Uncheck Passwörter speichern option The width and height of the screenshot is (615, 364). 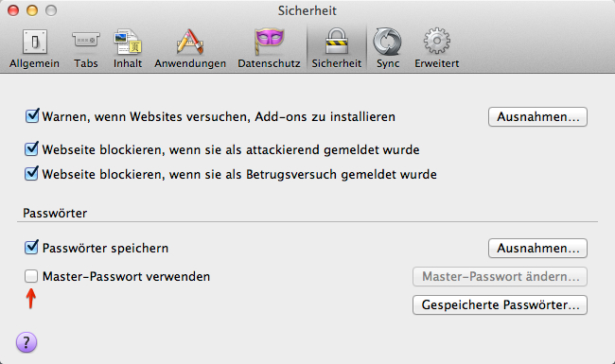click(32, 248)
